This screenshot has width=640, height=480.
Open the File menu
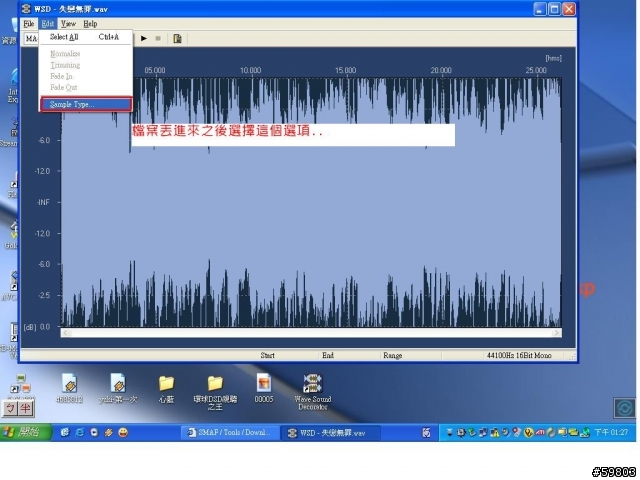[x=29, y=23]
